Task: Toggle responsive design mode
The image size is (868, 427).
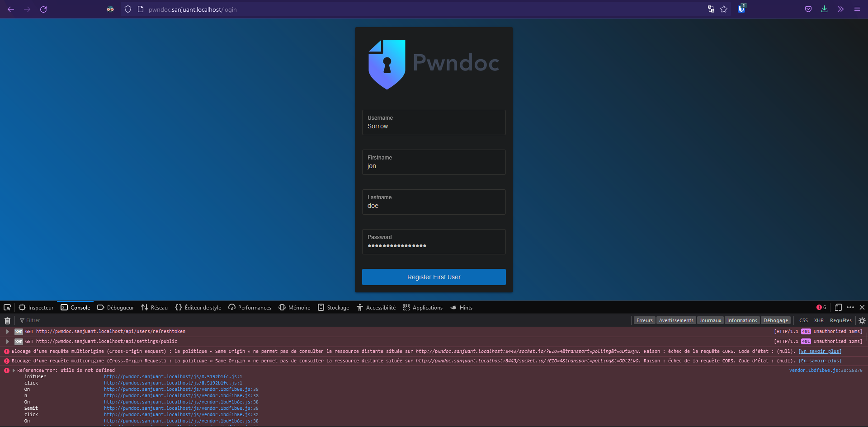Action: pos(839,307)
